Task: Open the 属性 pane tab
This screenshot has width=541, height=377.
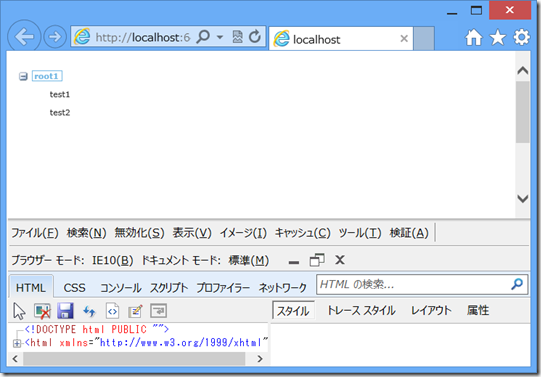Action: click(x=478, y=310)
